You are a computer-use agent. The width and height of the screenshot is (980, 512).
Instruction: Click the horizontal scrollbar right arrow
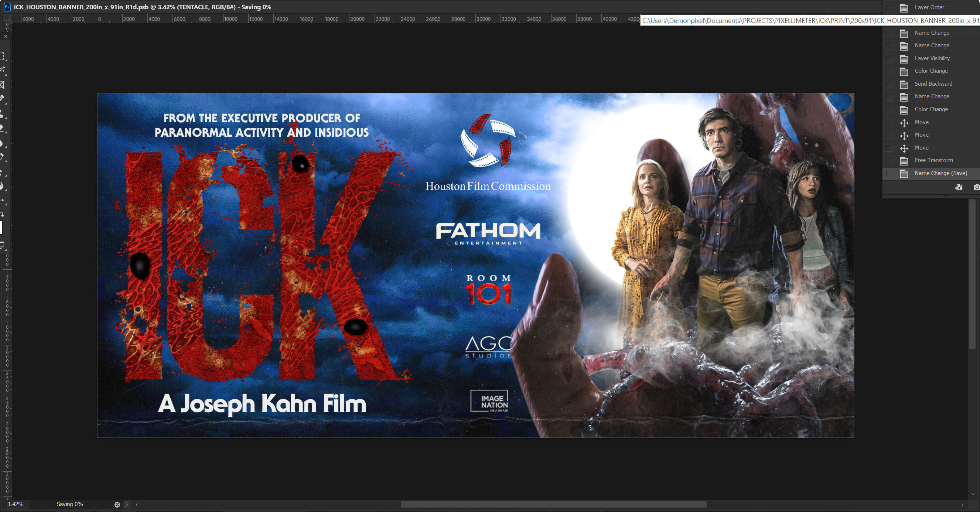[x=962, y=504]
